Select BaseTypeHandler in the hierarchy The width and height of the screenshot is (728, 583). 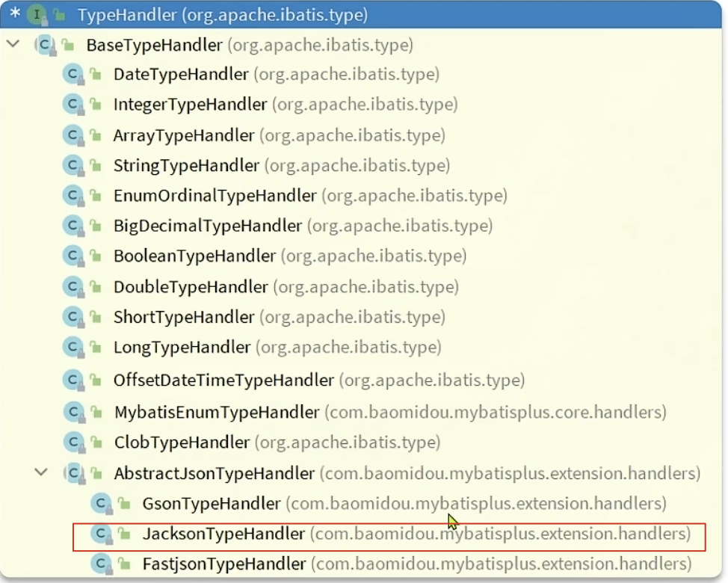[x=361, y=45]
